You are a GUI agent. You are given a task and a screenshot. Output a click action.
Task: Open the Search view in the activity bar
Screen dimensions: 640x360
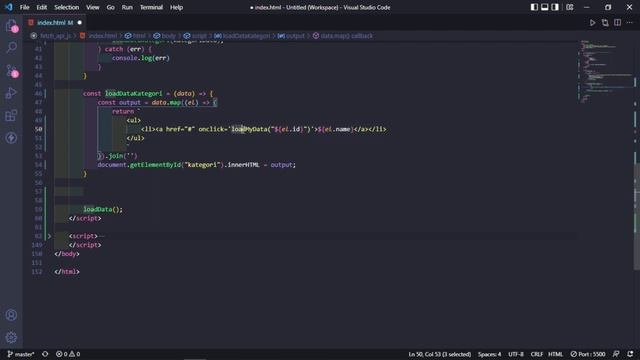coord(11,47)
